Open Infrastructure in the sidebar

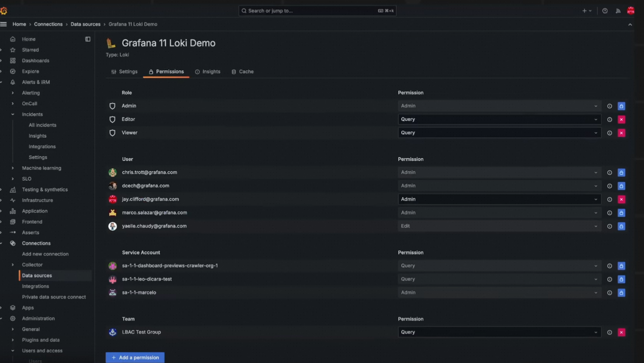click(x=38, y=201)
